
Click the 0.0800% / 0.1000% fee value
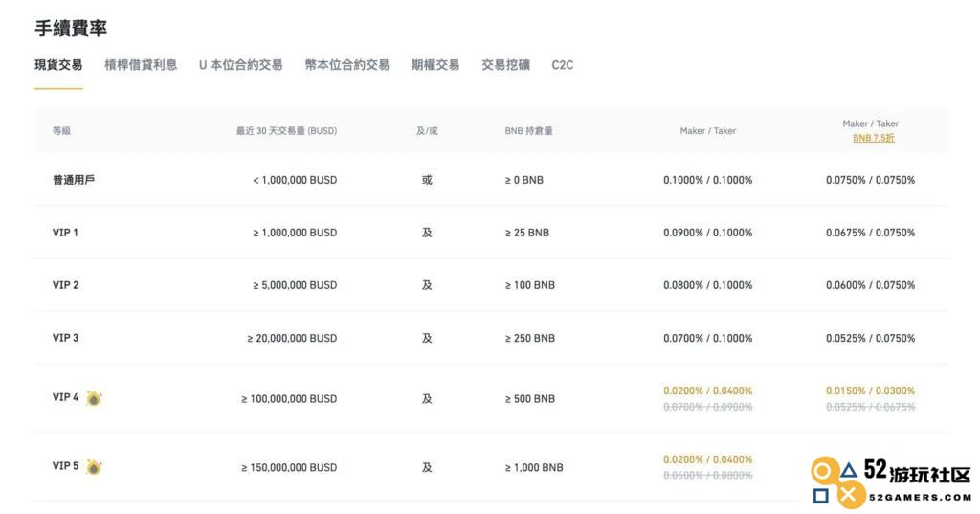(708, 285)
